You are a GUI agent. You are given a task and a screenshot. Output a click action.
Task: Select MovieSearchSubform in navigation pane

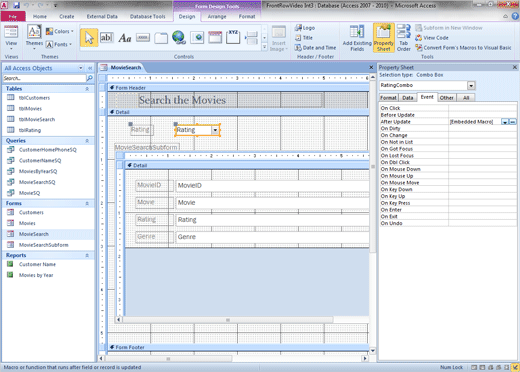(x=43, y=245)
